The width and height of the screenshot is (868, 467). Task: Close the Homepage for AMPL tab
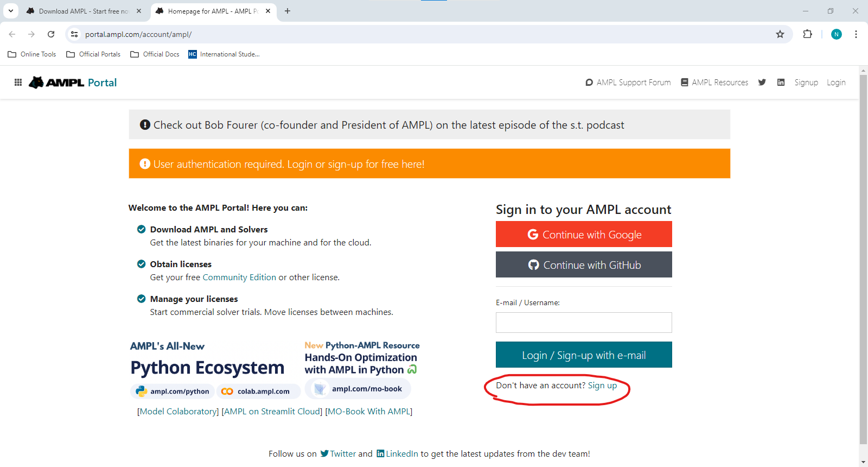tap(268, 11)
